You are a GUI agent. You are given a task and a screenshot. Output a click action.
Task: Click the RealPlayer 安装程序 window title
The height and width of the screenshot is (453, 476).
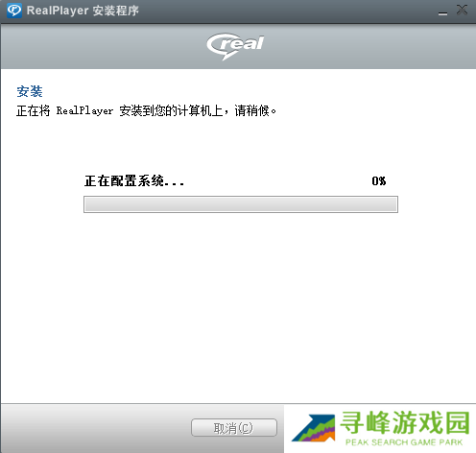(83, 11)
